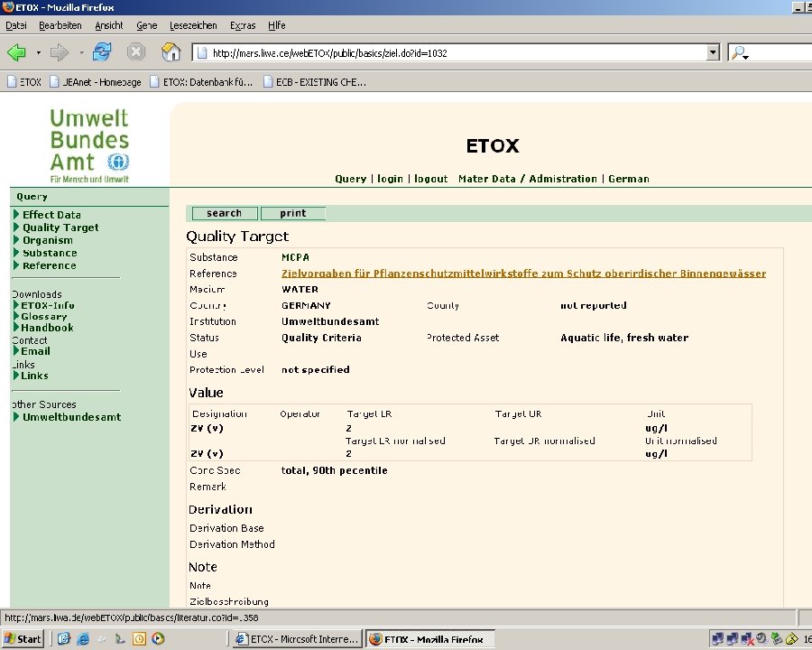Image resolution: width=812 pixels, height=650 pixels.
Task: Click the Email contact link
Action: coord(36,351)
